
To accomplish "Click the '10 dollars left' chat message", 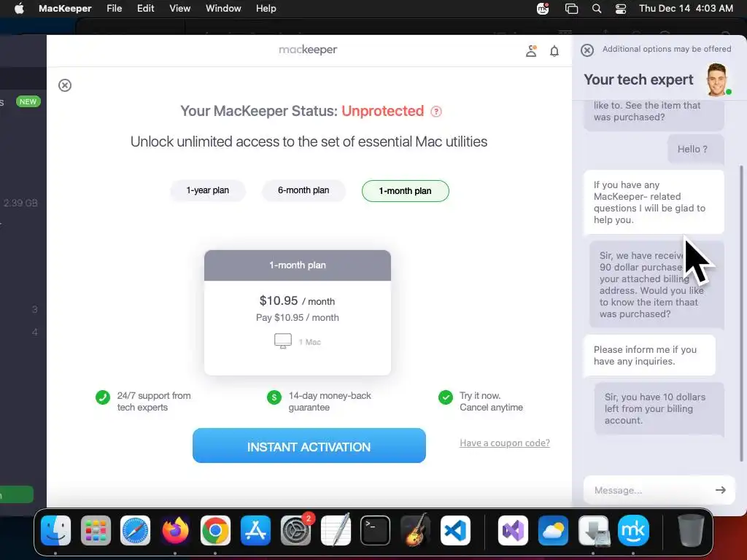I will [659, 408].
